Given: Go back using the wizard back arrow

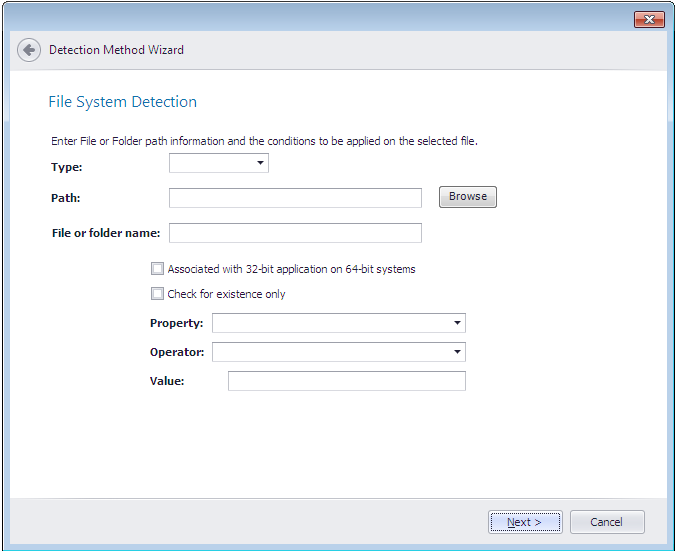Looking at the screenshot, I should click(x=29, y=50).
